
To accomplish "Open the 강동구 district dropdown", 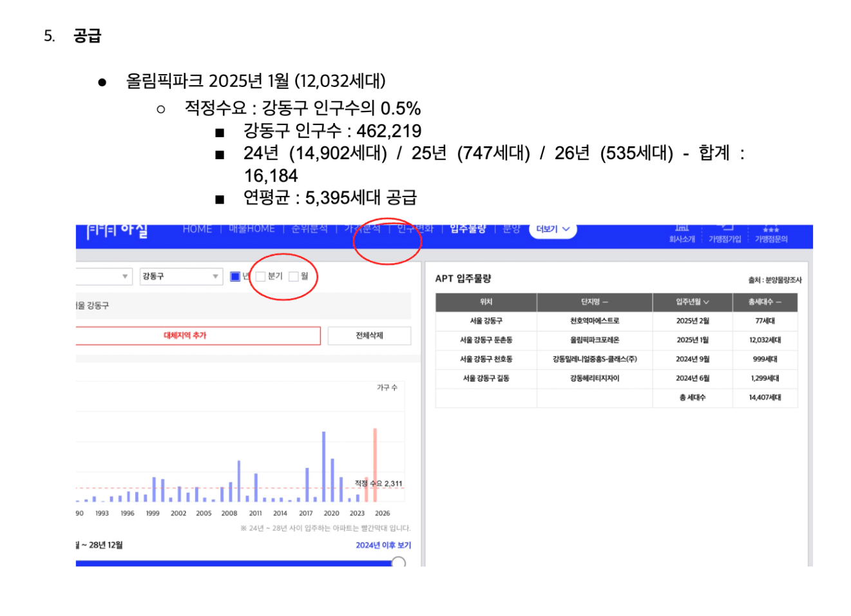I will click(x=180, y=276).
